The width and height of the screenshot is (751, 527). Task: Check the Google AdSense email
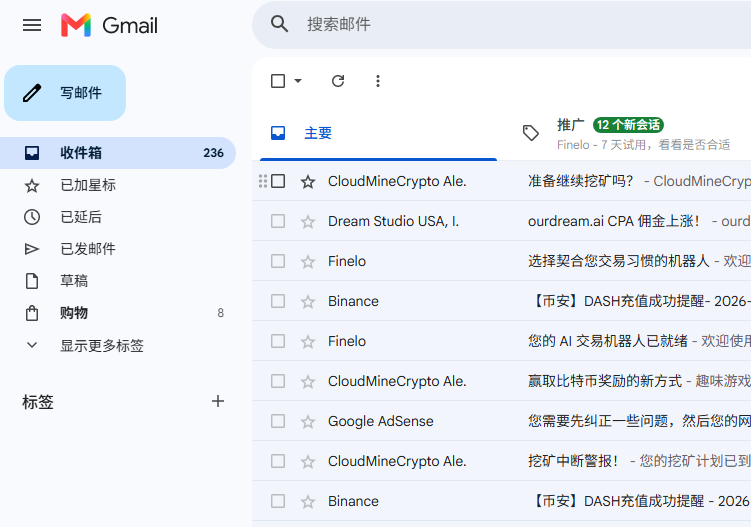tap(278, 421)
